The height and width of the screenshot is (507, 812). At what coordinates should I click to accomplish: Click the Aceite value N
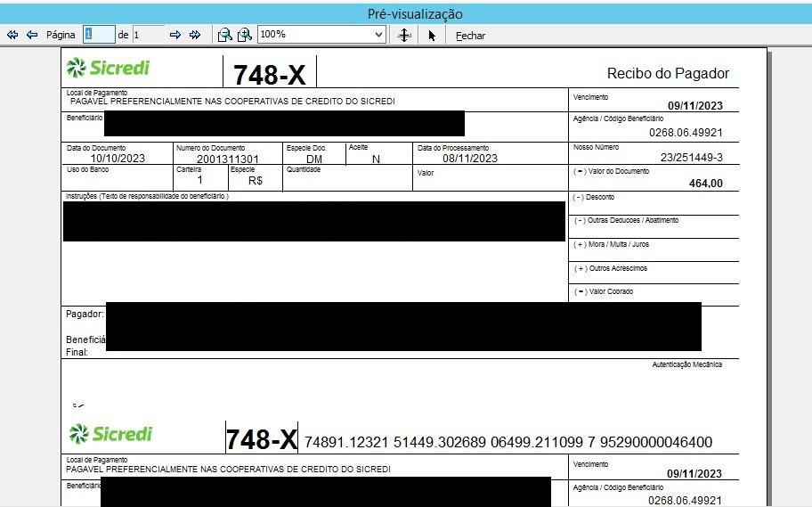click(376, 159)
